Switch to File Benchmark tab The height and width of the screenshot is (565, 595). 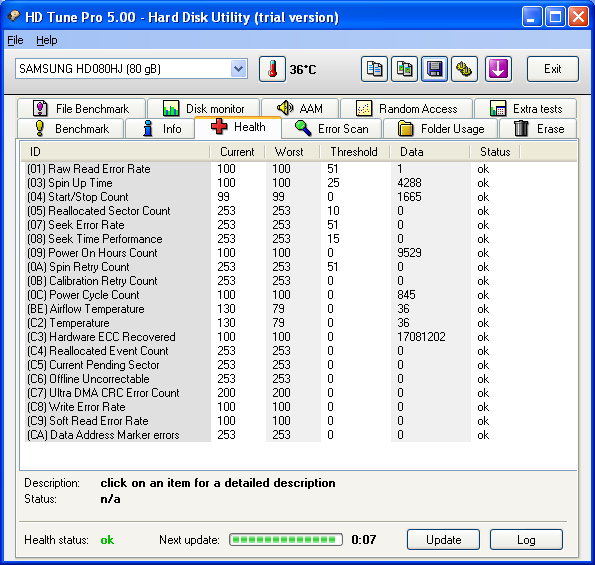[81, 109]
